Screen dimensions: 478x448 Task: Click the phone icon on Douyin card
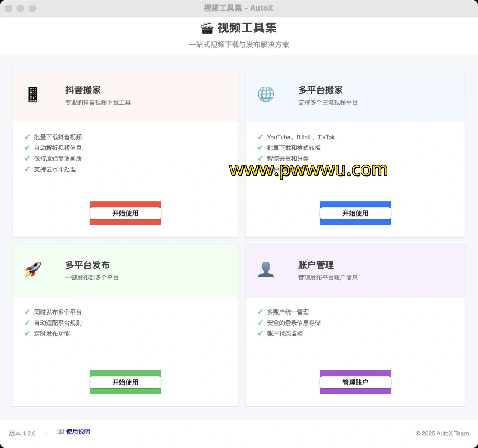[x=33, y=94]
